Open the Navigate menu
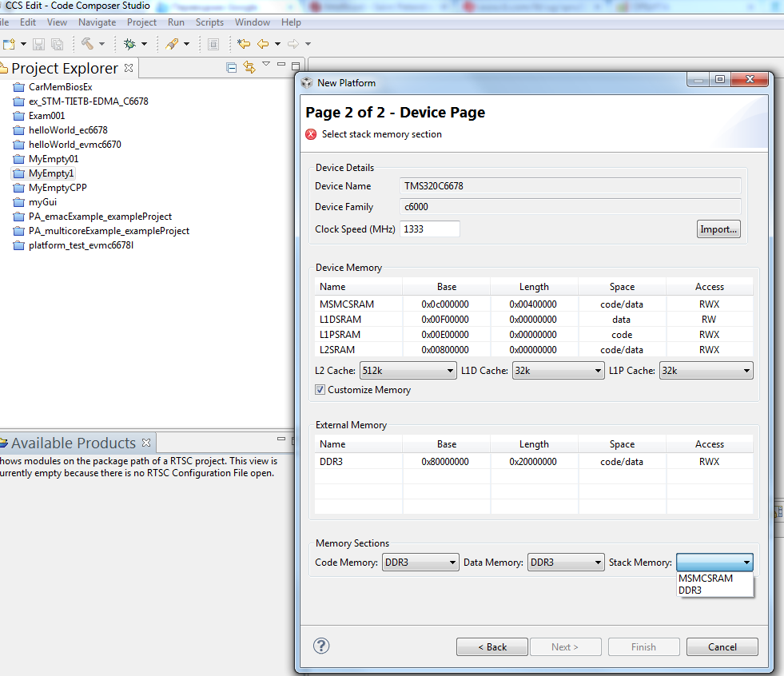The height and width of the screenshot is (676, 784). point(97,22)
